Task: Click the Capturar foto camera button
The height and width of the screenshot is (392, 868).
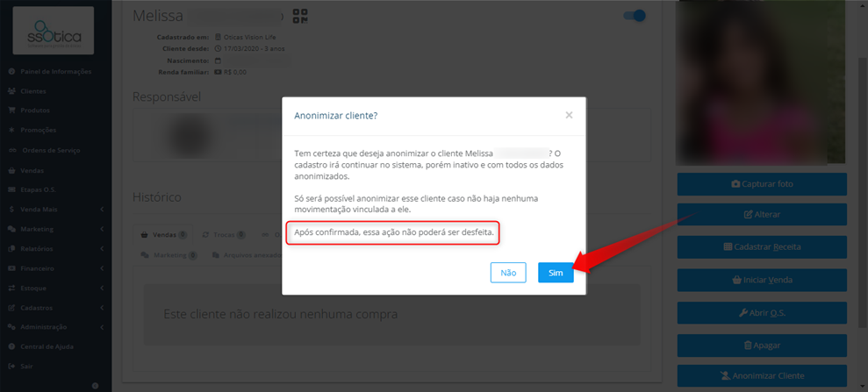Action: 762,184
